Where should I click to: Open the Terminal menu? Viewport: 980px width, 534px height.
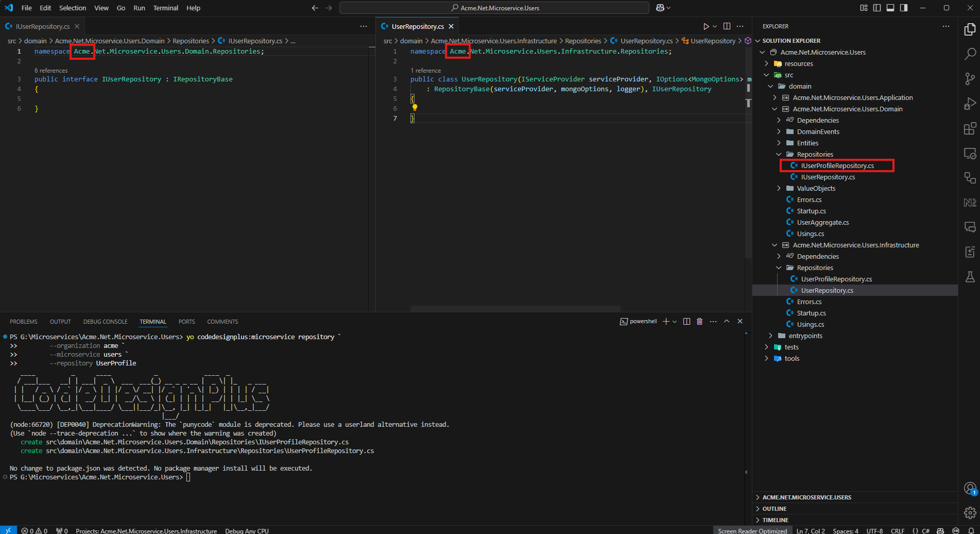point(165,8)
